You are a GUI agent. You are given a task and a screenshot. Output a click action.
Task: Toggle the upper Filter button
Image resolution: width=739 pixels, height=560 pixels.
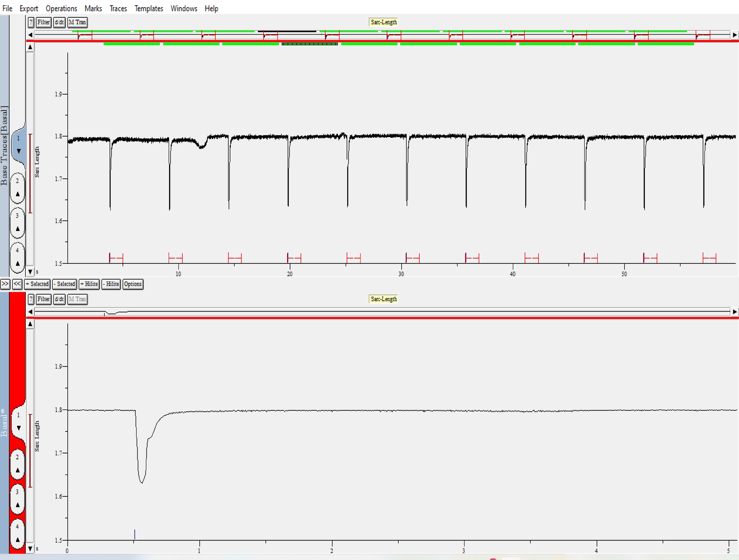click(x=43, y=22)
